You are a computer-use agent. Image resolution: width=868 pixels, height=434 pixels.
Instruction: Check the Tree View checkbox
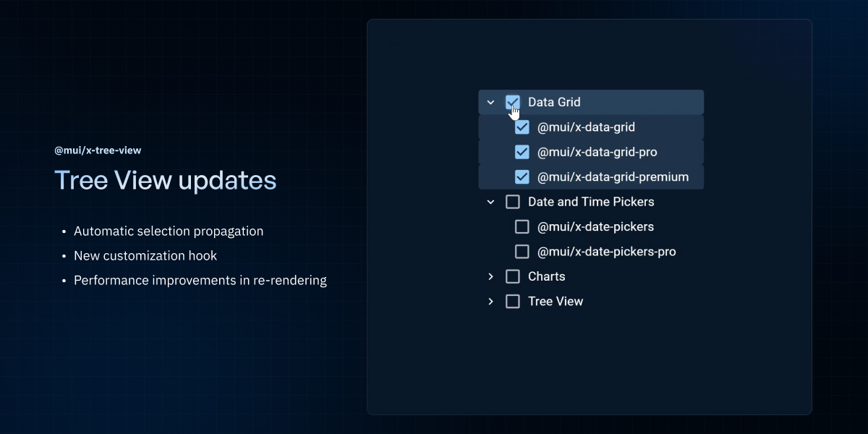pyautogui.click(x=512, y=301)
